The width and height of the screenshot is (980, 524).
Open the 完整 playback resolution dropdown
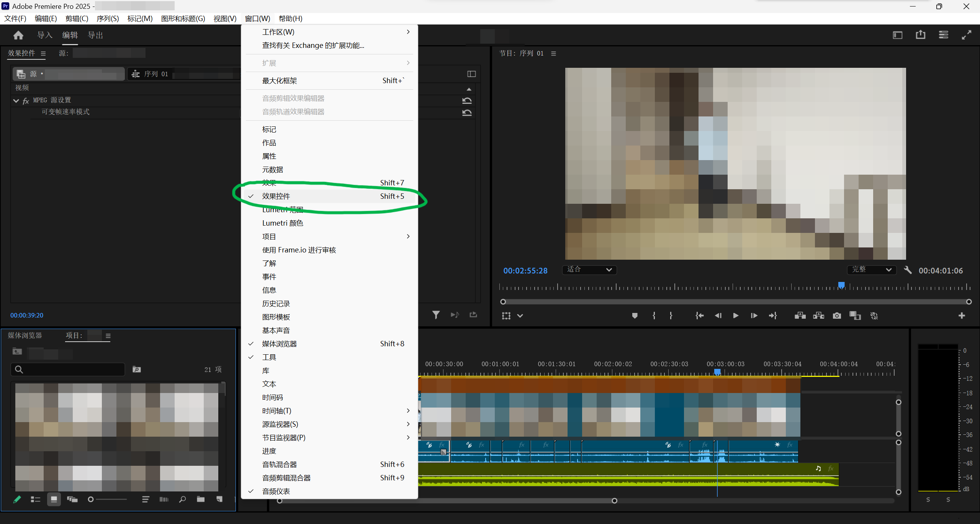(x=871, y=270)
